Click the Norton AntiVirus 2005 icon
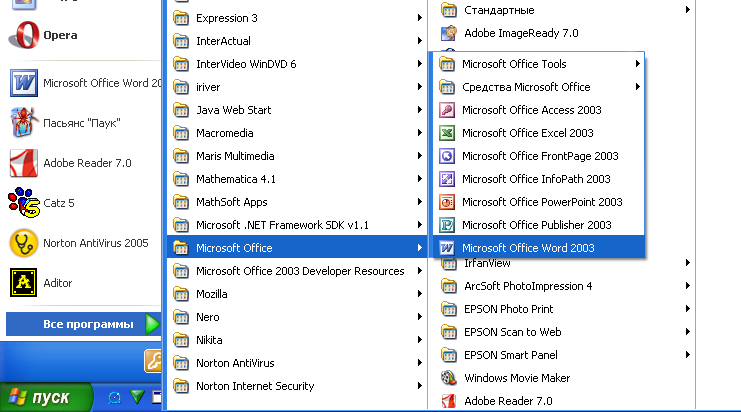741x412 pixels. (24, 243)
